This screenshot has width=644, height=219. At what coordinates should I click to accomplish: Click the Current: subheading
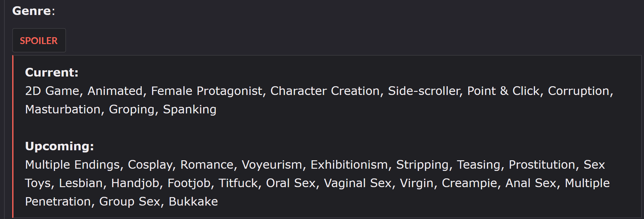(x=52, y=72)
